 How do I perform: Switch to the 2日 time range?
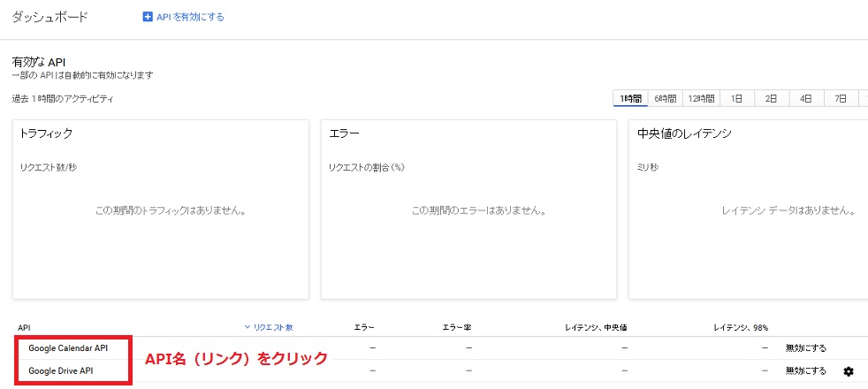coord(771,99)
